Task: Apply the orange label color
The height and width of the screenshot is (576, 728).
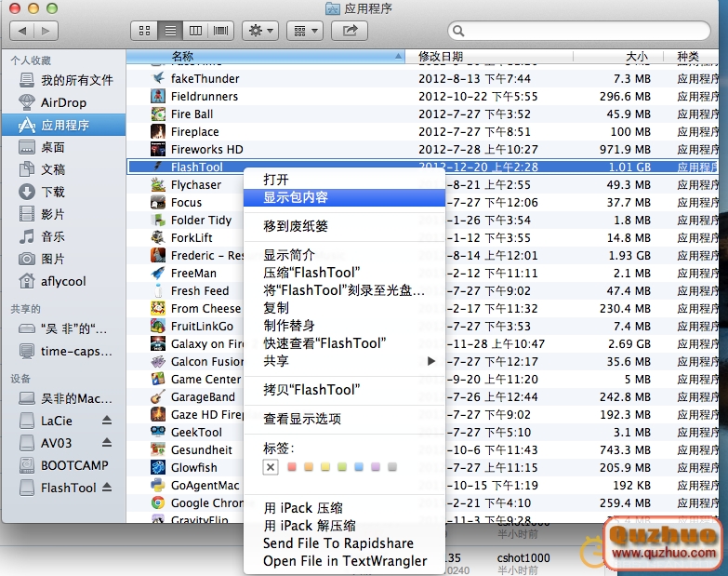Action: (309, 467)
